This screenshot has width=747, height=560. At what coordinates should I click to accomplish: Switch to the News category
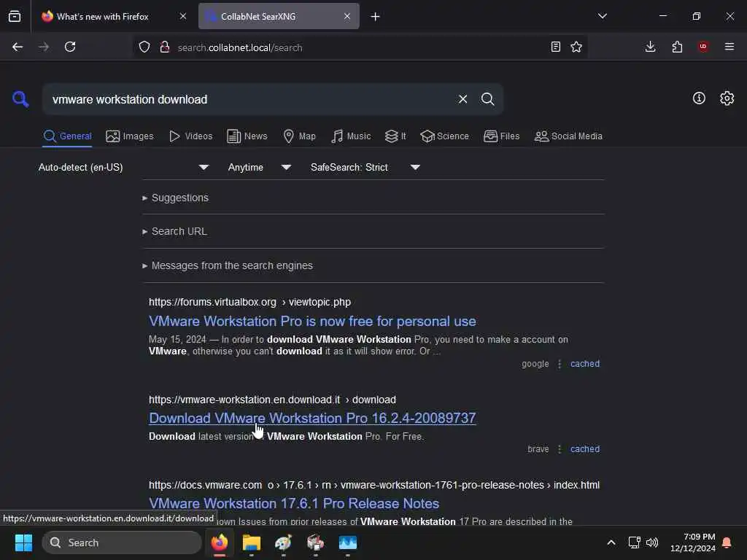coord(247,136)
